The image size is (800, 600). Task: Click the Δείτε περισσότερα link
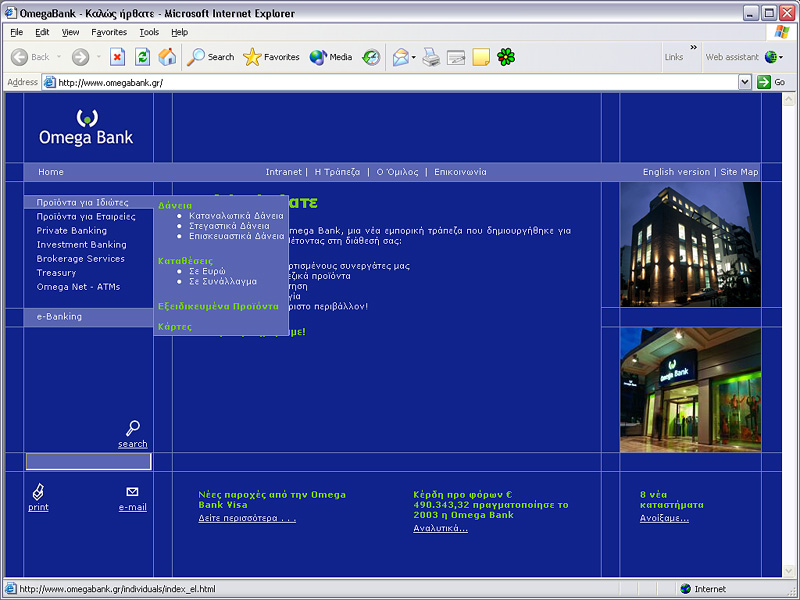pyautogui.click(x=247, y=518)
